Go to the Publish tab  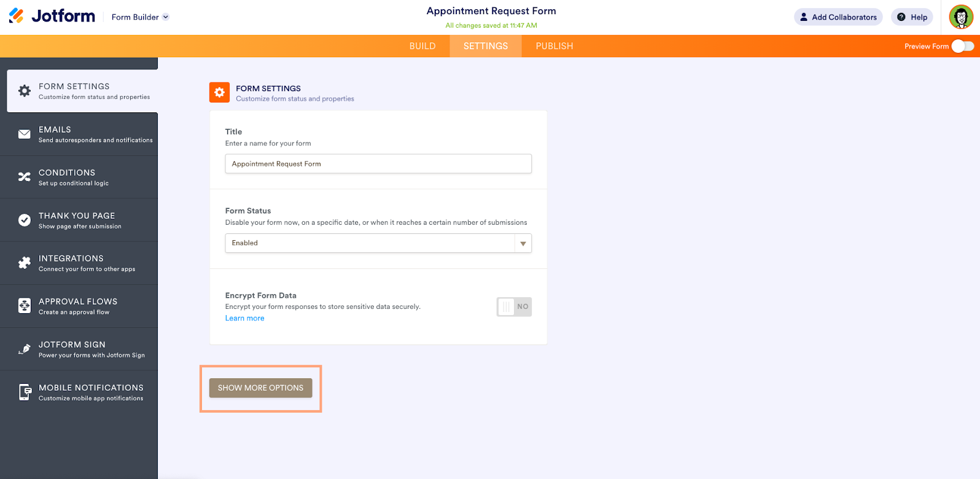point(554,46)
